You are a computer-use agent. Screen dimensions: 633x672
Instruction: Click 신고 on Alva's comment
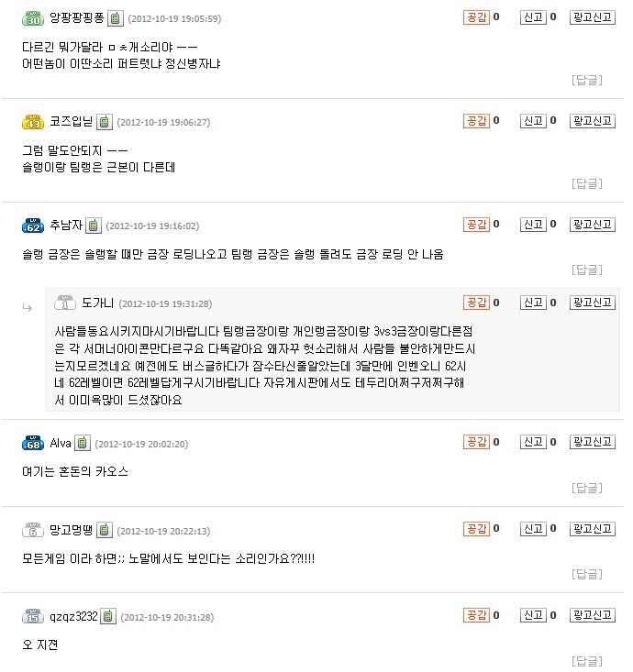(533, 442)
